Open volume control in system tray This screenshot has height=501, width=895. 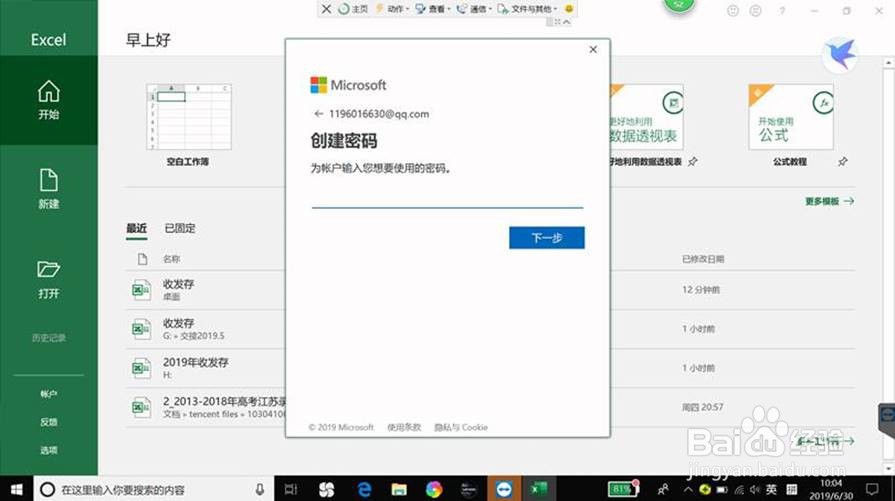pos(755,489)
